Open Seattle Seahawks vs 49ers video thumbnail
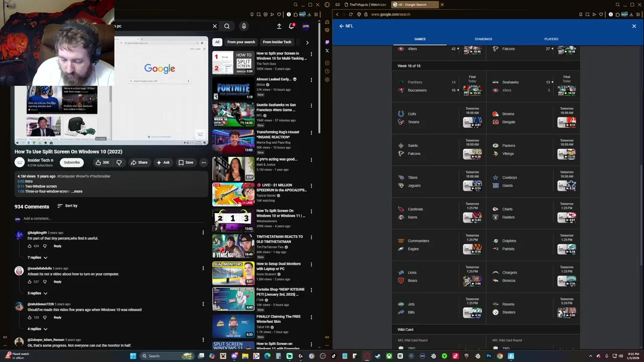Screen dimensions: 644x362 pyautogui.click(x=233, y=114)
